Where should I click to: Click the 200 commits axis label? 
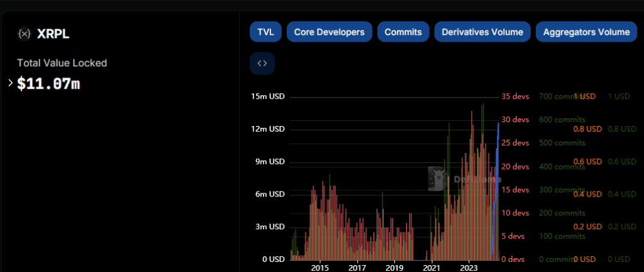tap(562, 213)
